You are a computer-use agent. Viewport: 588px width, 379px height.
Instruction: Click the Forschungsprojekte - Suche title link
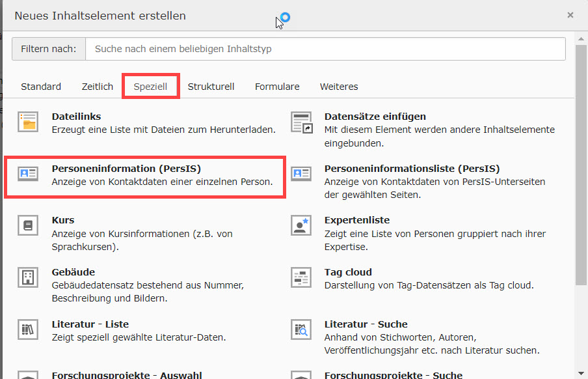point(393,375)
